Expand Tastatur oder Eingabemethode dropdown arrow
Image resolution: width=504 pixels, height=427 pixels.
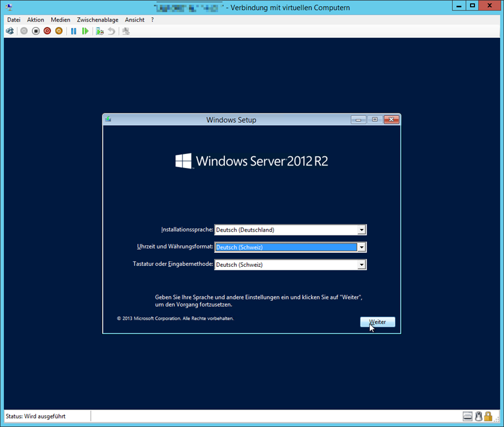tap(362, 265)
